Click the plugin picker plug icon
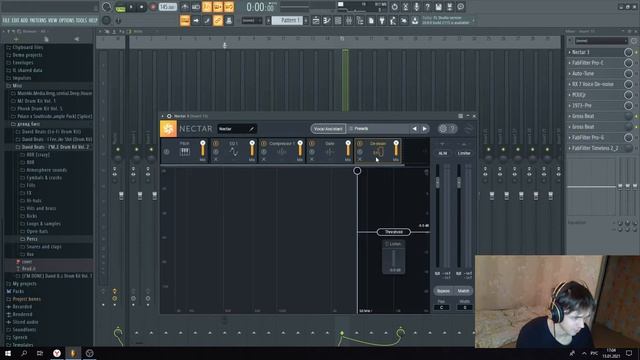The width and height of the screenshot is (640, 360). tap(382, 20)
